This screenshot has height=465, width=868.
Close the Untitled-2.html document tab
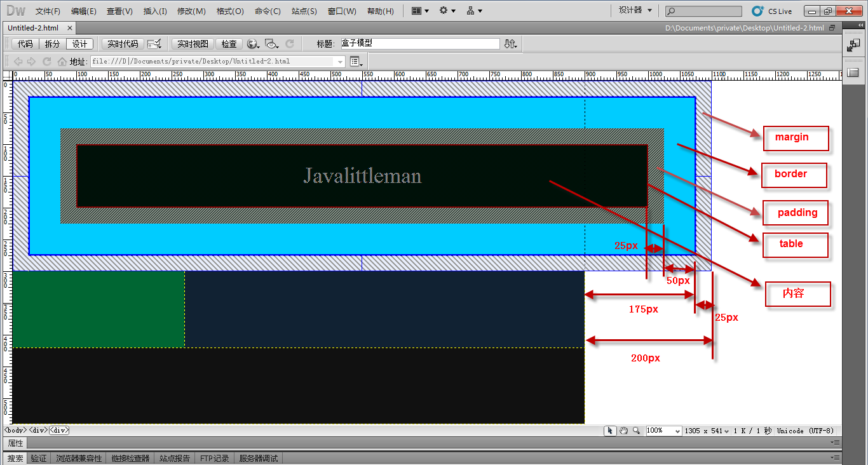click(x=69, y=28)
